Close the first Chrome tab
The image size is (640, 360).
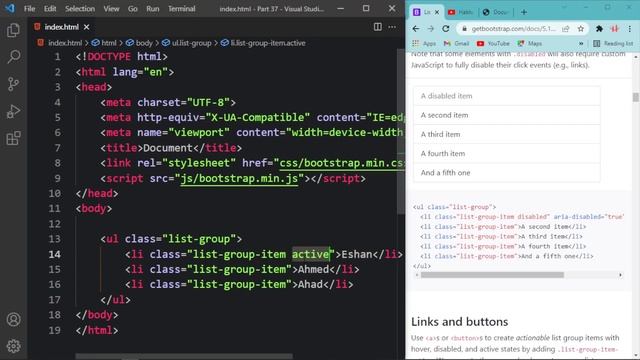coord(437,12)
